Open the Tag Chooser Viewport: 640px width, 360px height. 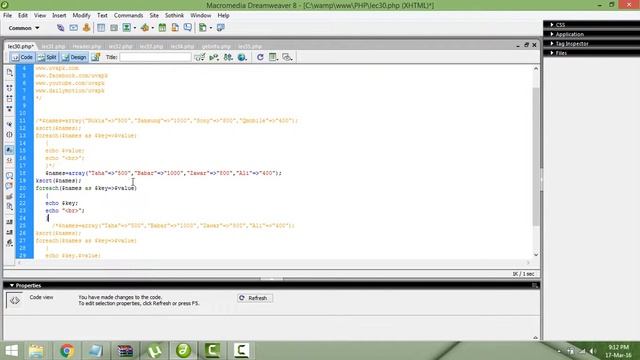pyautogui.click(x=220, y=28)
